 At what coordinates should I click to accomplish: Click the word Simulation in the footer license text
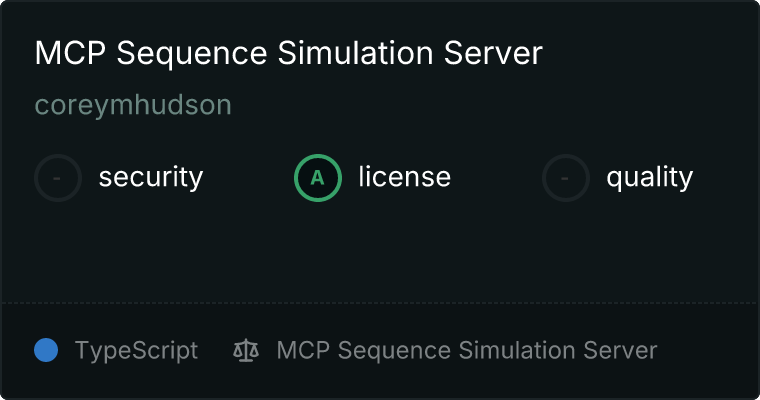pos(517,350)
